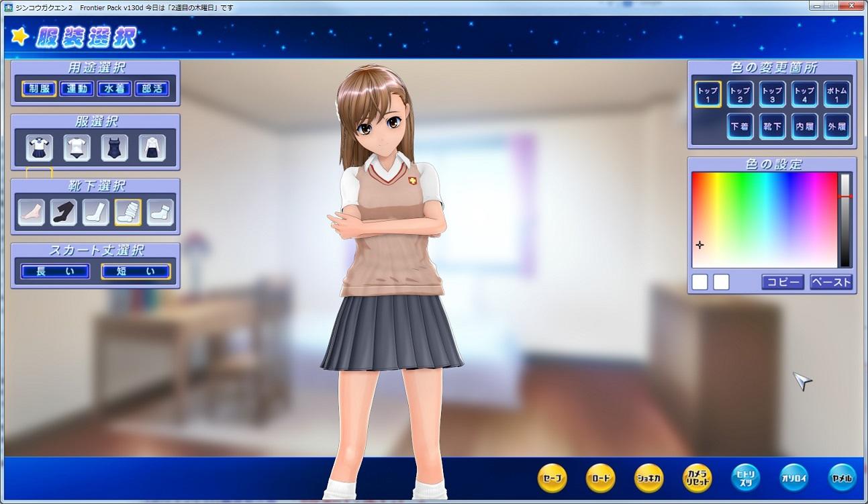Image resolution: width=868 pixels, height=504 pixels.
Task: Select the 制服 uniform category
Action: [x=39, y=89]
